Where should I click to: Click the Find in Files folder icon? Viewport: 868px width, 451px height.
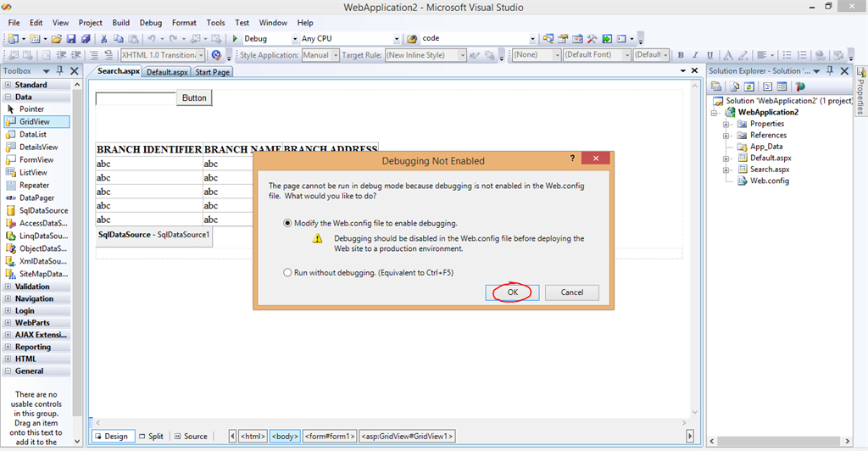pos(413,39)
